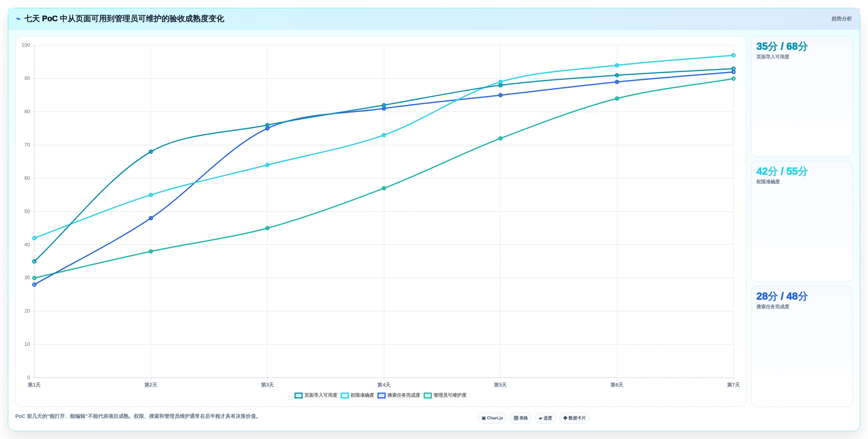Select 管理员可维护度 point at 第3天 (45)

click(267, 228)
